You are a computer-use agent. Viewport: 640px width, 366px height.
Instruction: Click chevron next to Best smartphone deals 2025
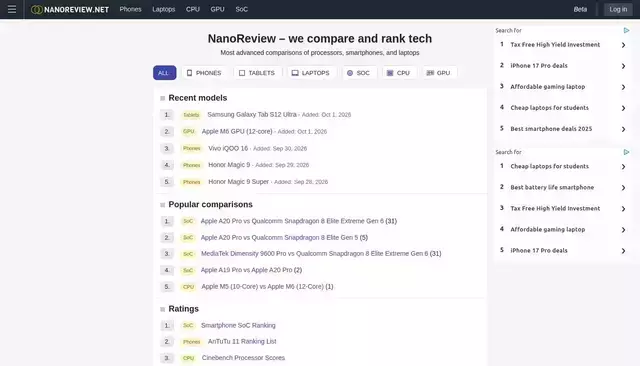pyautogui.click(x=623, y=129)
